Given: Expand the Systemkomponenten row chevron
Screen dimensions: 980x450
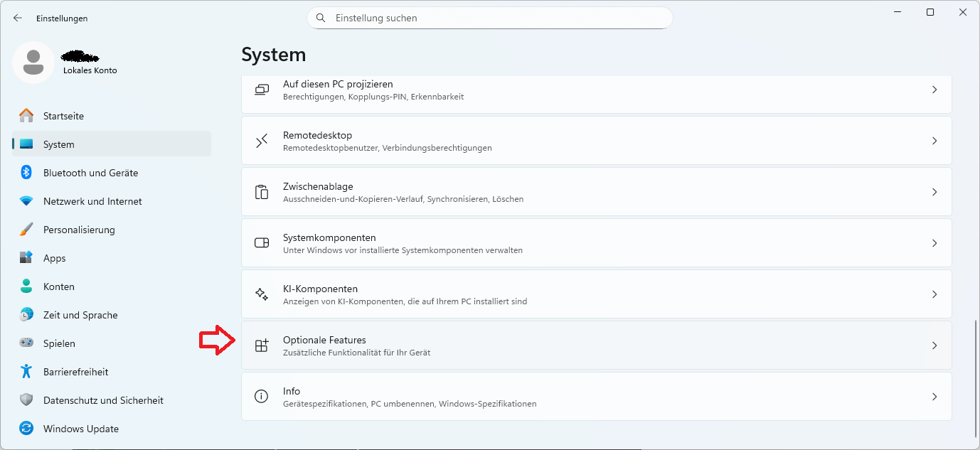Looking at the screenshot, I should tap(934, 242).
